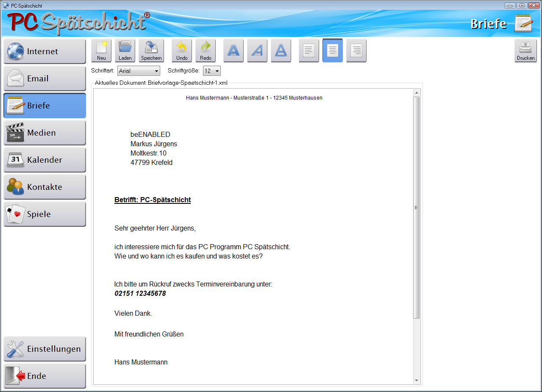Undo the last change

(x=182, y=50)
